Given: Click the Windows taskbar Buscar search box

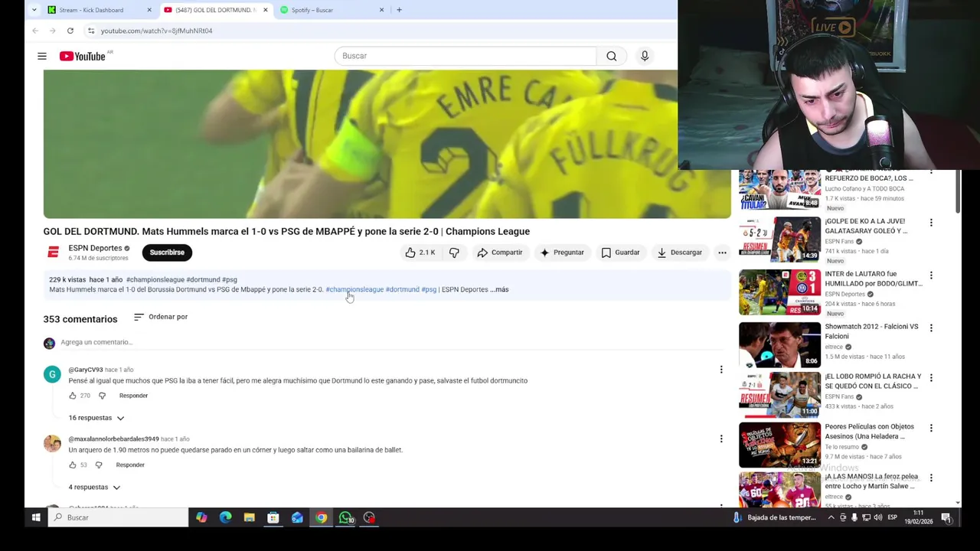Looking at the screenshot, I should click(x=117, y=517).
